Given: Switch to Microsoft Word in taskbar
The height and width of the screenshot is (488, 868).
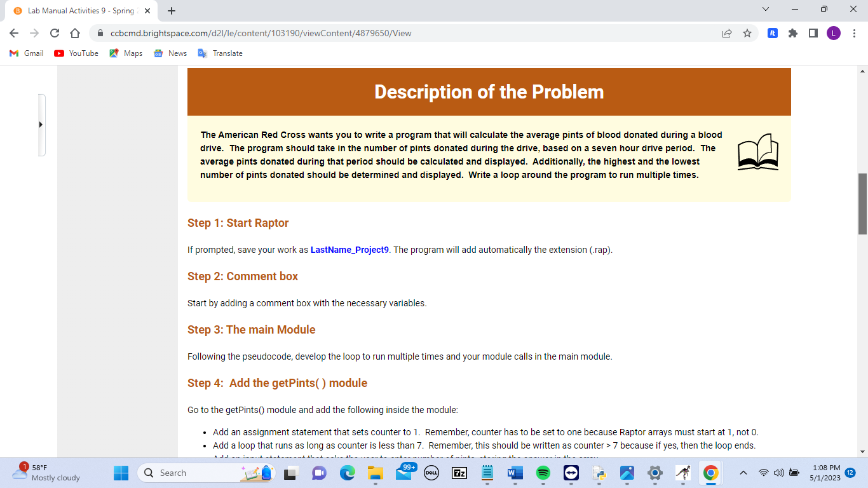Looking at the screenshot, I should (x=515, y=473).
